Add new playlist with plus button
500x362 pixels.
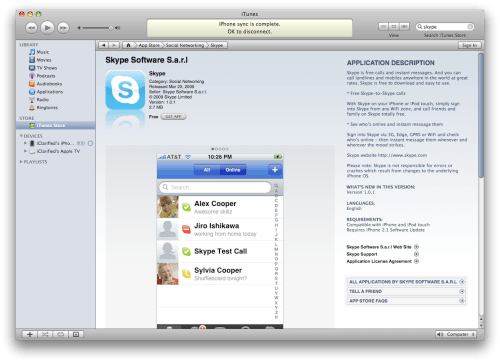point(30,334)
